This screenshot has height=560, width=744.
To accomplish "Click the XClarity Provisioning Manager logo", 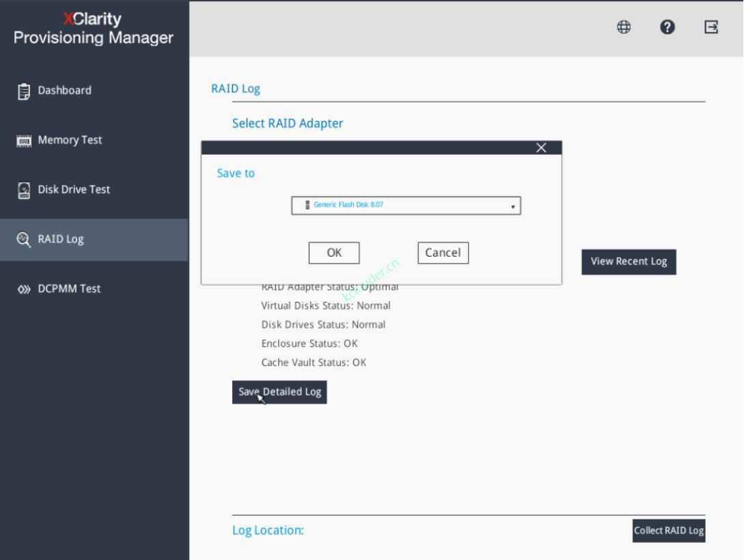I will point(94,29).
